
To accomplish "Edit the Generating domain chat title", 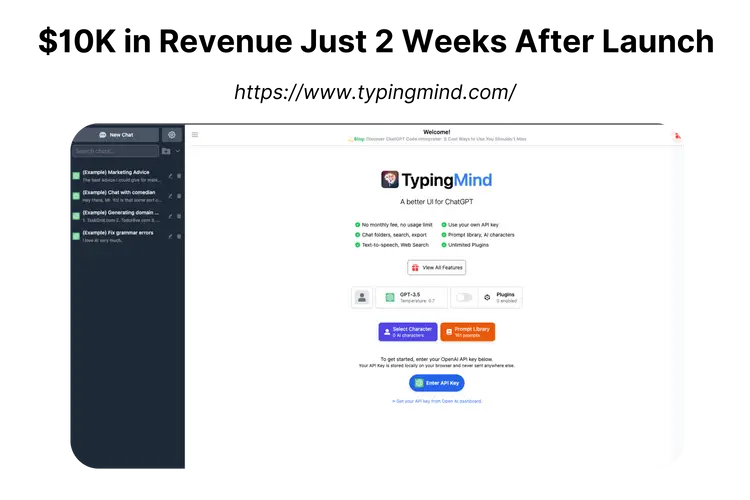I will click(x=170, y=216).
